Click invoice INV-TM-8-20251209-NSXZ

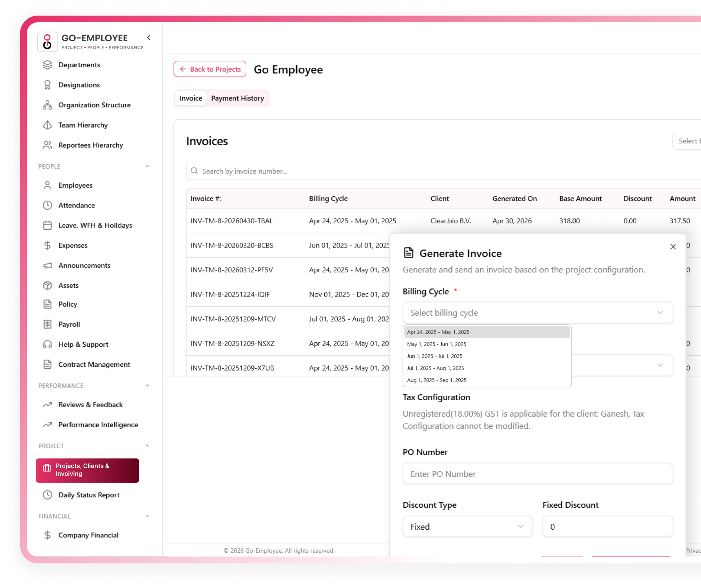point(233,343)
